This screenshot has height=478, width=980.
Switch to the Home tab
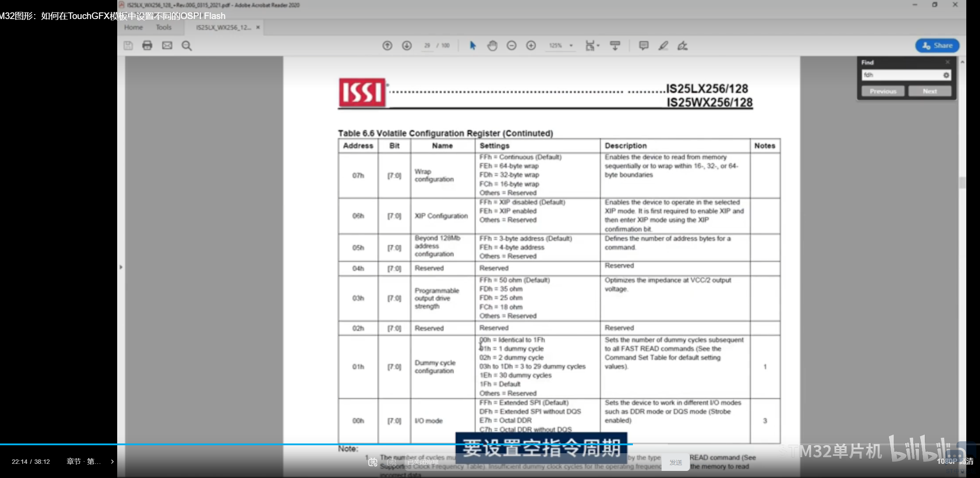[x=133, y=27]
